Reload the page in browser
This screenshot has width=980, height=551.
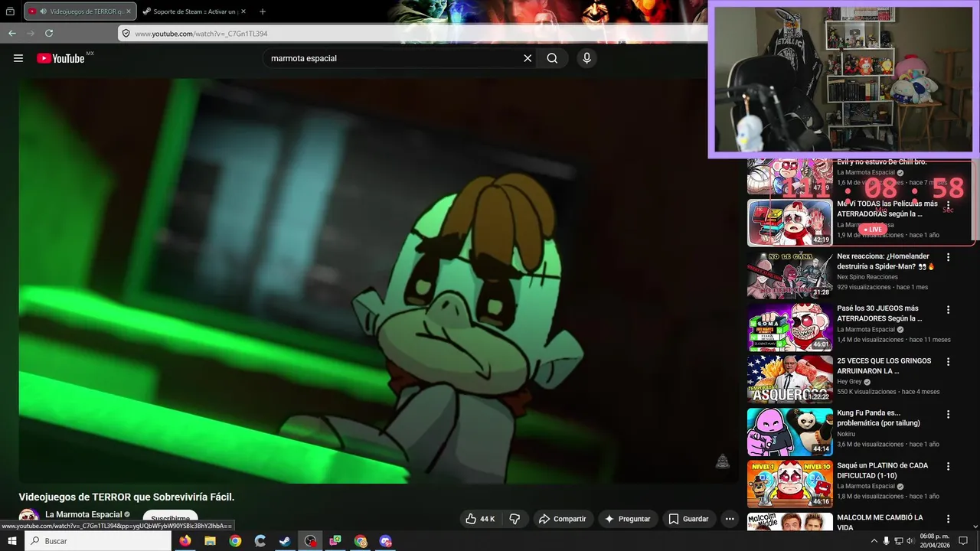(x=49, y=33)
